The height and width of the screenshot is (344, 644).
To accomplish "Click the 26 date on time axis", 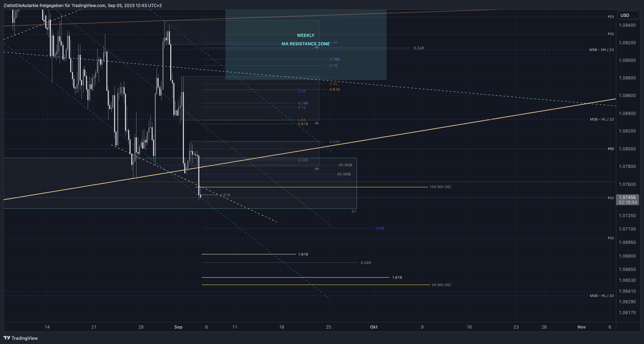I will click(x=544, y=327).
